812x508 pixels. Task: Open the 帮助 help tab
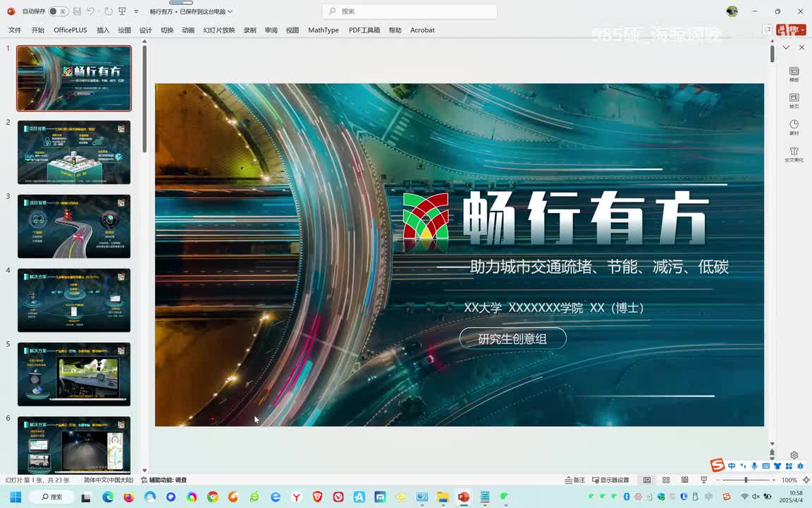point(395,30)
